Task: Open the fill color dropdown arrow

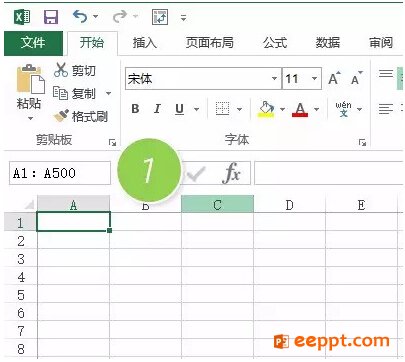Action: coord(283,109)
